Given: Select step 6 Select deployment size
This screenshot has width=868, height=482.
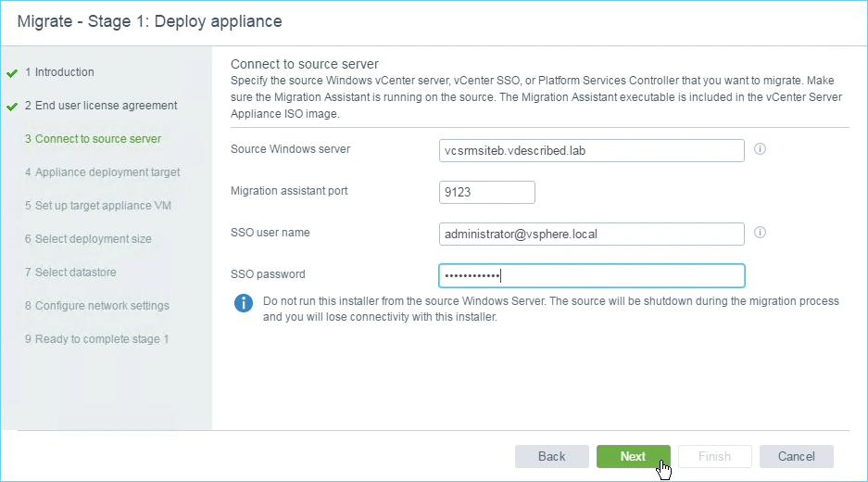Looking at the screenshot, I should click(x=88, y=239).
